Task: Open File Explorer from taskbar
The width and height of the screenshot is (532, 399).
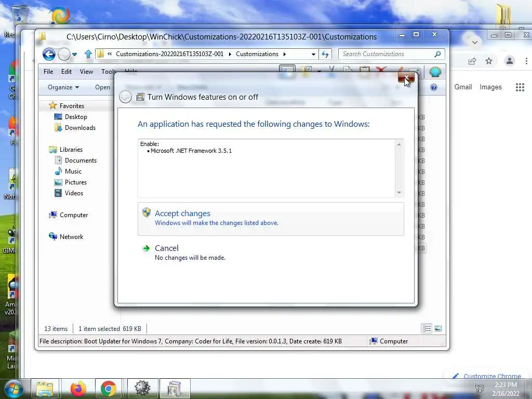Action: (x=45, y=389)
